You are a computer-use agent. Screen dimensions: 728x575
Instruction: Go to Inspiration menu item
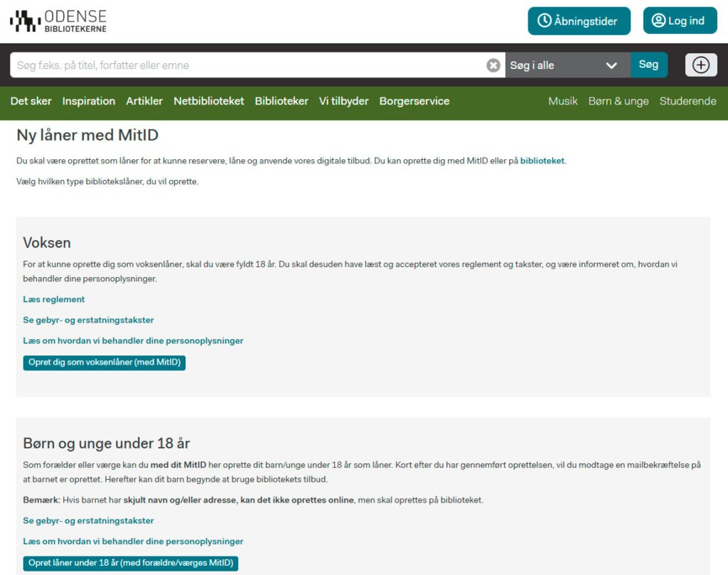point(88,101)
